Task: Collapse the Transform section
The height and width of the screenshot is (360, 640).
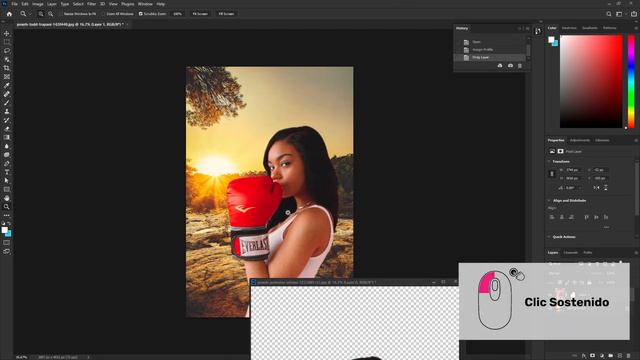Action: [x=549, y=162]
